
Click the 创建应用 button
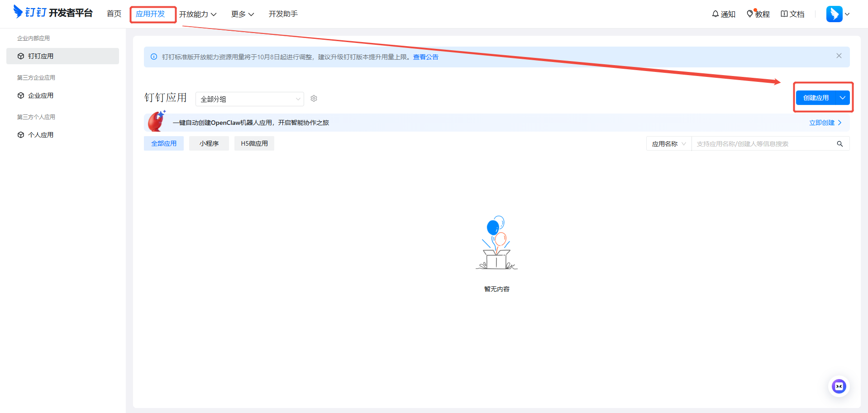click(x=816, y=98)
